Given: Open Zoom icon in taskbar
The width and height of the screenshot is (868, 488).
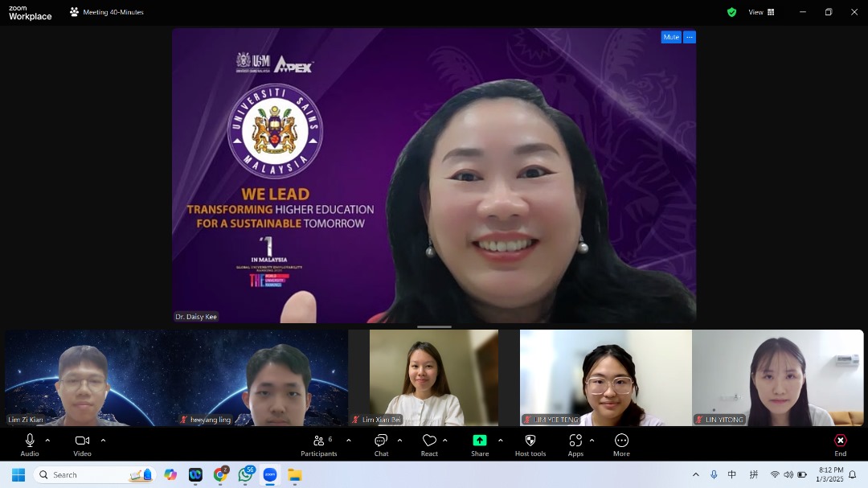Looking at the screenshot, I should point(270,474).
